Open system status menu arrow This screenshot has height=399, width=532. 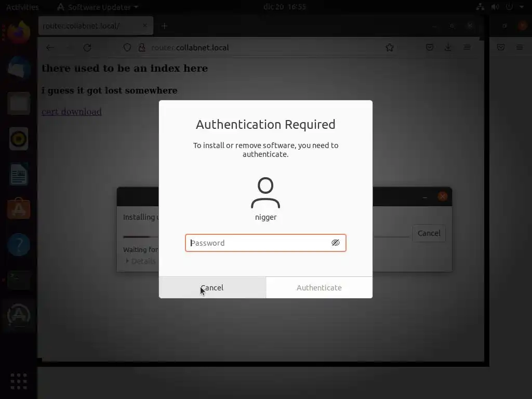[522, 7]
